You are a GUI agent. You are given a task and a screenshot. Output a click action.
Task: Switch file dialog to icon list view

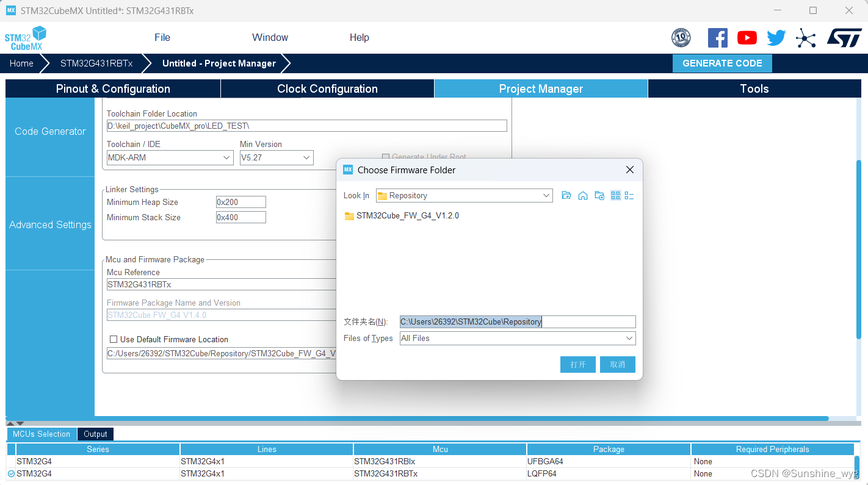pos(615,195)
